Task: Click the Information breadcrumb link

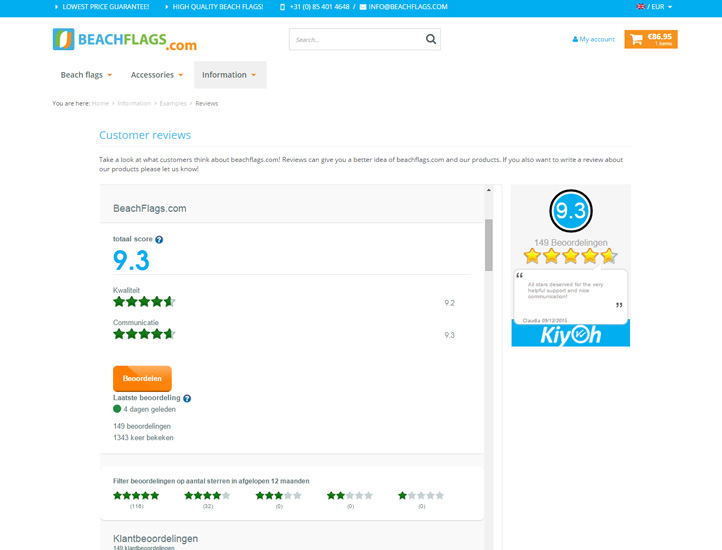Action: [x=134, y=104]
